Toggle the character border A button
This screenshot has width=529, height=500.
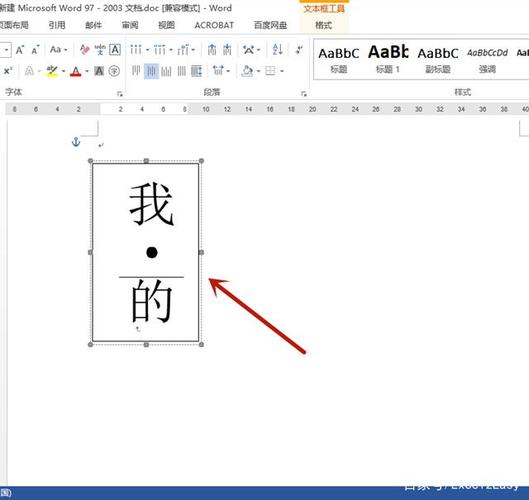(x=115, y=50)
